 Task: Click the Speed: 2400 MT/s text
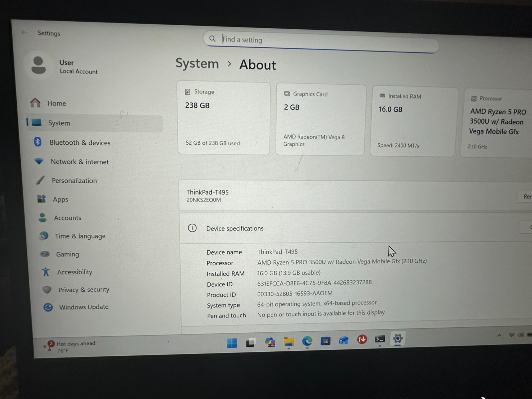pos(398,145)
